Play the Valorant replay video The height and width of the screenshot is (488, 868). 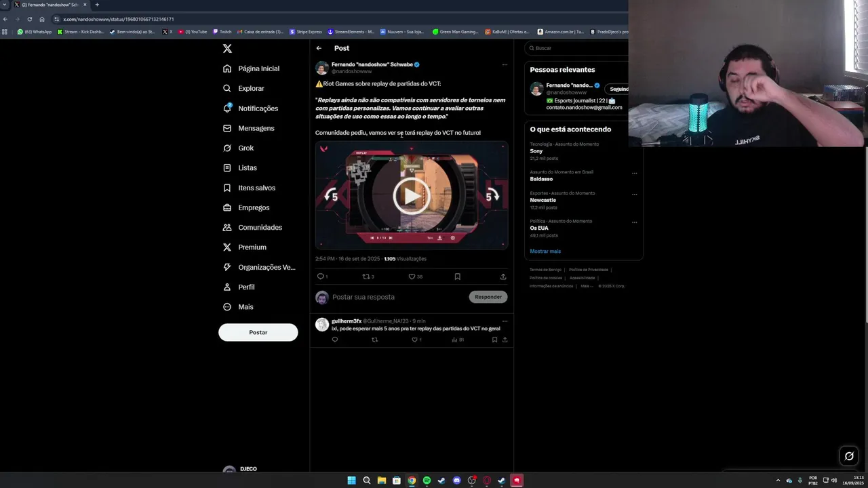[x=412, y=196]
